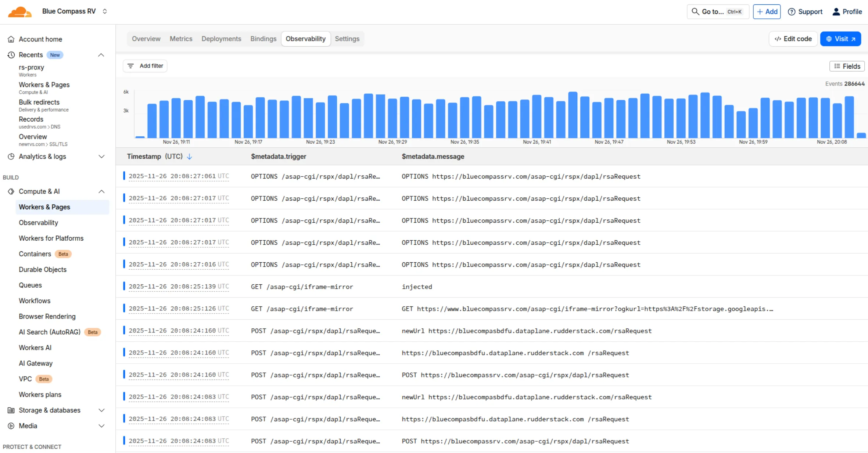This screenshot has height=453, width=868.
Task: Open the Deployments tab
Action: [x=221, y=39]
